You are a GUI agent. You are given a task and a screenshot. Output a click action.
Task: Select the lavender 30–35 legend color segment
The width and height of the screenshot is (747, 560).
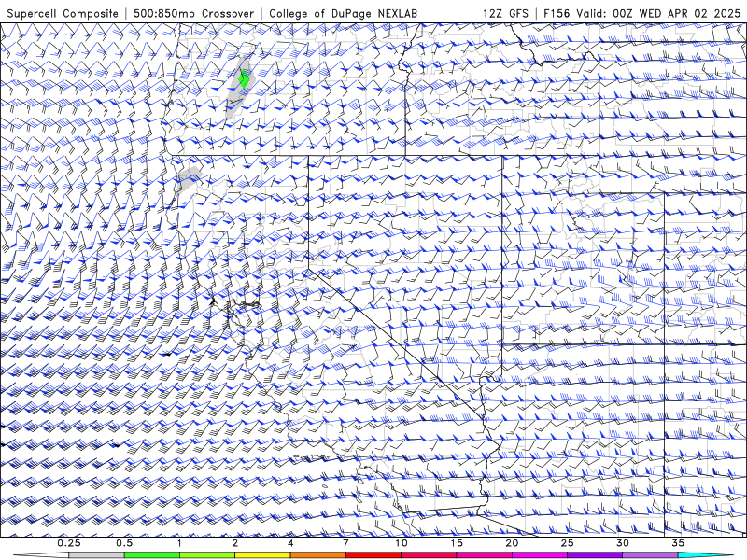tap(650, 555)
